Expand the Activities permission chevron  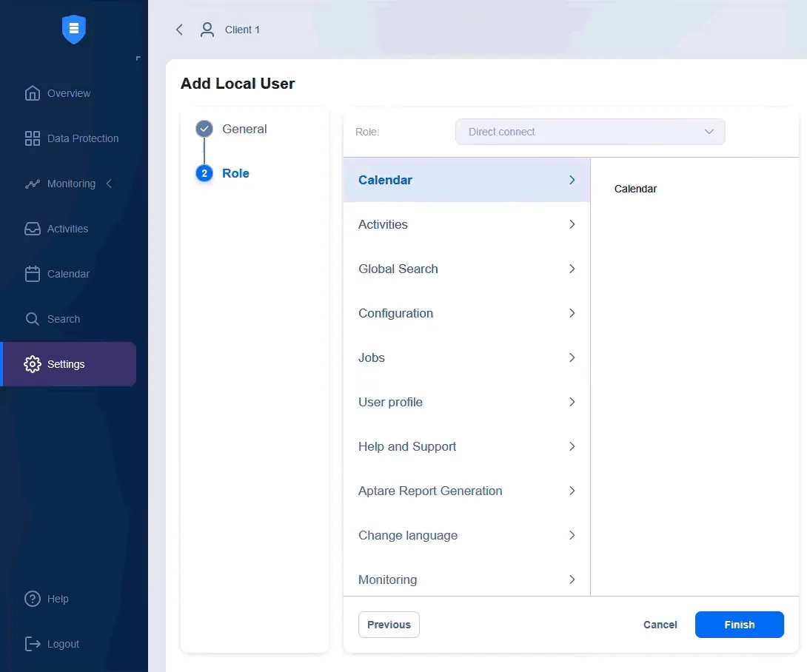[x=572, y=224]
